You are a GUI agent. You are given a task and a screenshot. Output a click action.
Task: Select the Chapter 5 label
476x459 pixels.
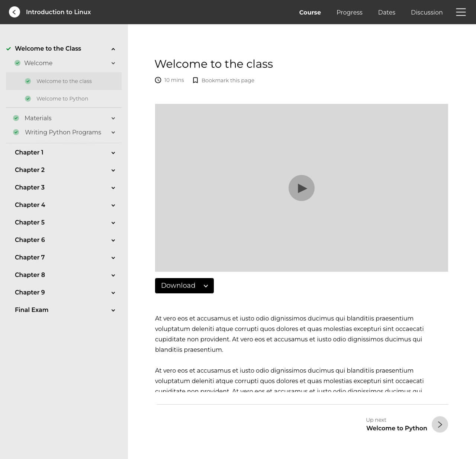(30, 222)
